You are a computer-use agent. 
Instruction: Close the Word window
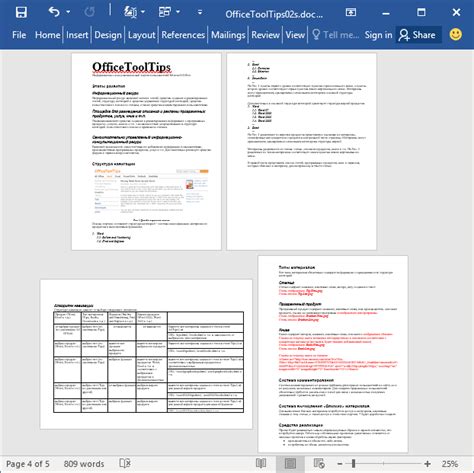coord(456,13)
